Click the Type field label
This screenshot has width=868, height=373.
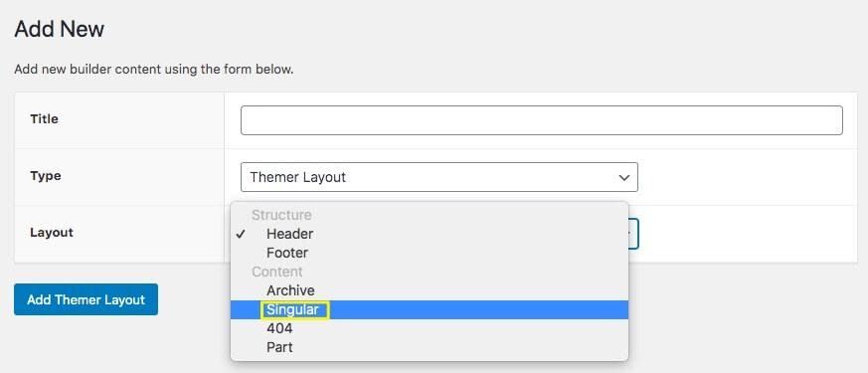click(x=46, y=176)
